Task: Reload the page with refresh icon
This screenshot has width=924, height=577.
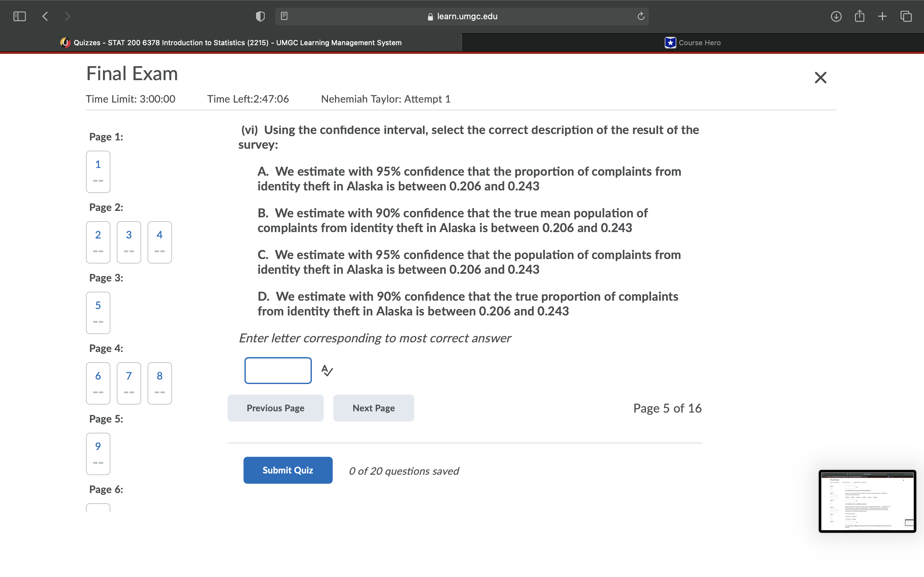Action: [x=641, y=16]
